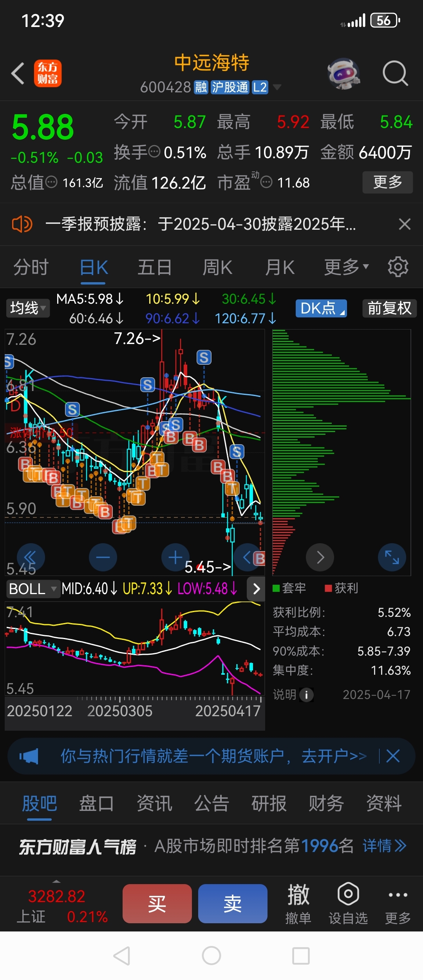
Task: Tap the 换手 info circle icon
Action: (154, 151)
